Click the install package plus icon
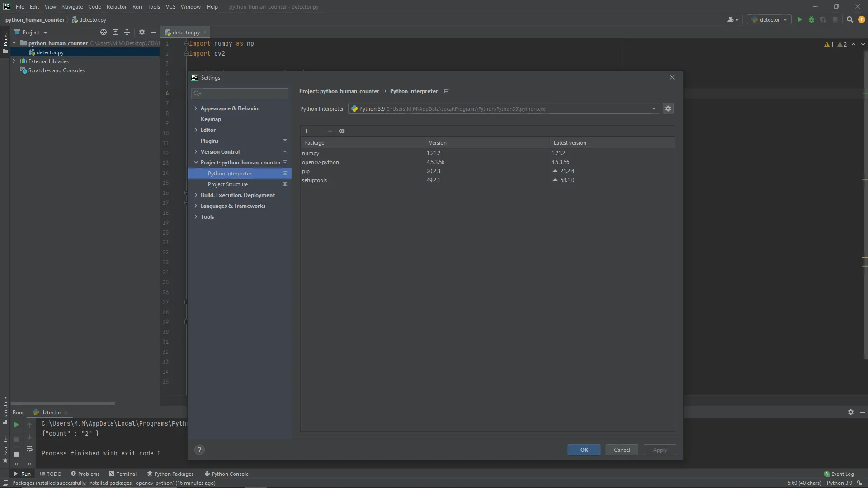This screenshot has height=488, width=868. 307,131
